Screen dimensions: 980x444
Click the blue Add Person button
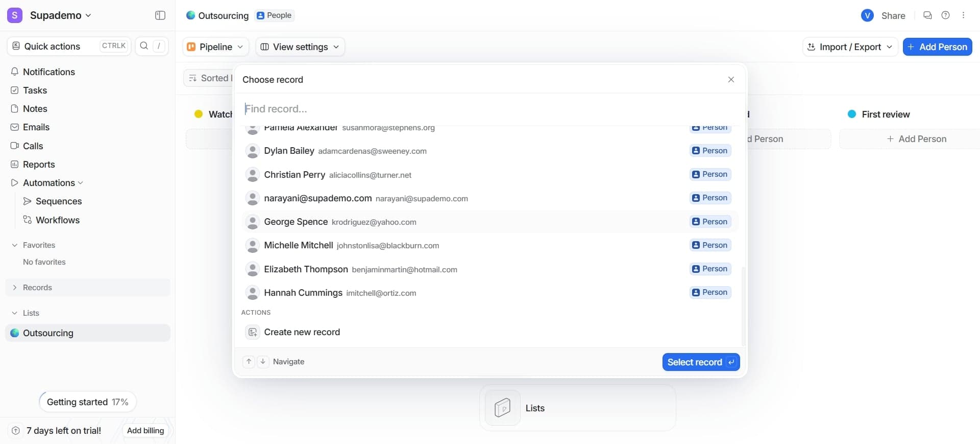937,46
